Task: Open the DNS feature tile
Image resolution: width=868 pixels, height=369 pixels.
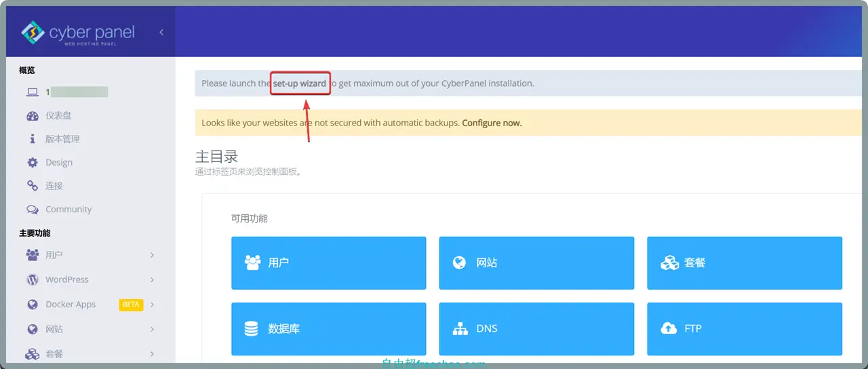Action: [536, 329]
